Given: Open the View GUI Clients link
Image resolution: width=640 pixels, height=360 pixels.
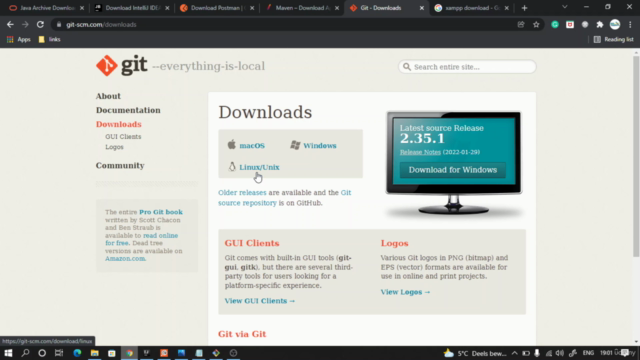Looking at the screenshot, I should click(260, 301).
